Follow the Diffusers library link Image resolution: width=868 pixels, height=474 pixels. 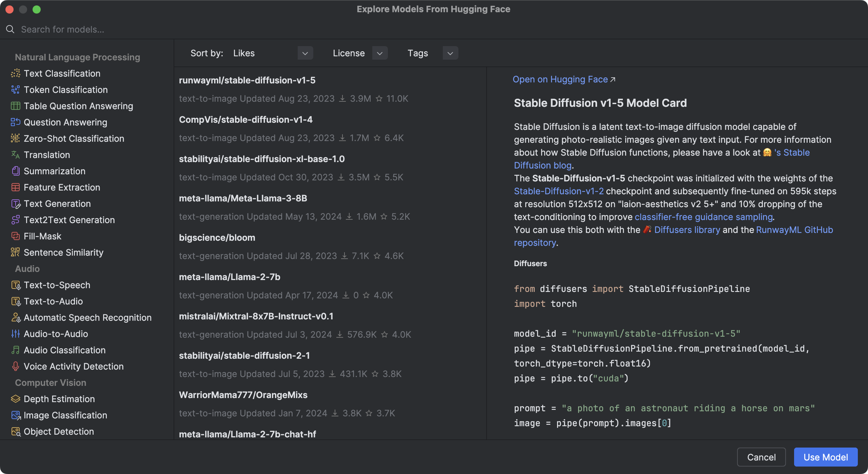pyautogui.click(x=687, y=230)
